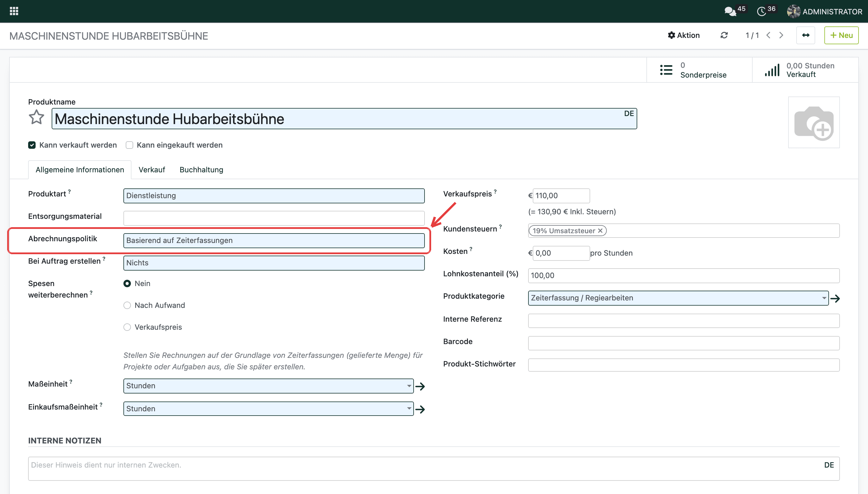The height and width of the screenshot is (494, 868).
Task: Switch to the Buchhaltung tab
Action: pos(201,170)
